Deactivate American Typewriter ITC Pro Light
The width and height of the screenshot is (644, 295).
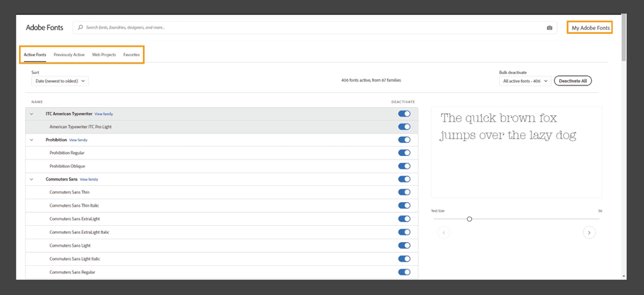(404, 127)
